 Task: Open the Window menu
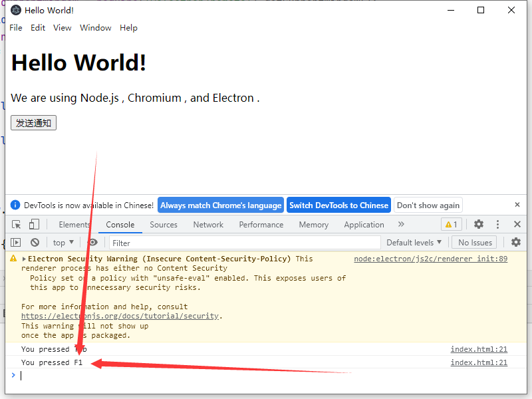(95, 28)
